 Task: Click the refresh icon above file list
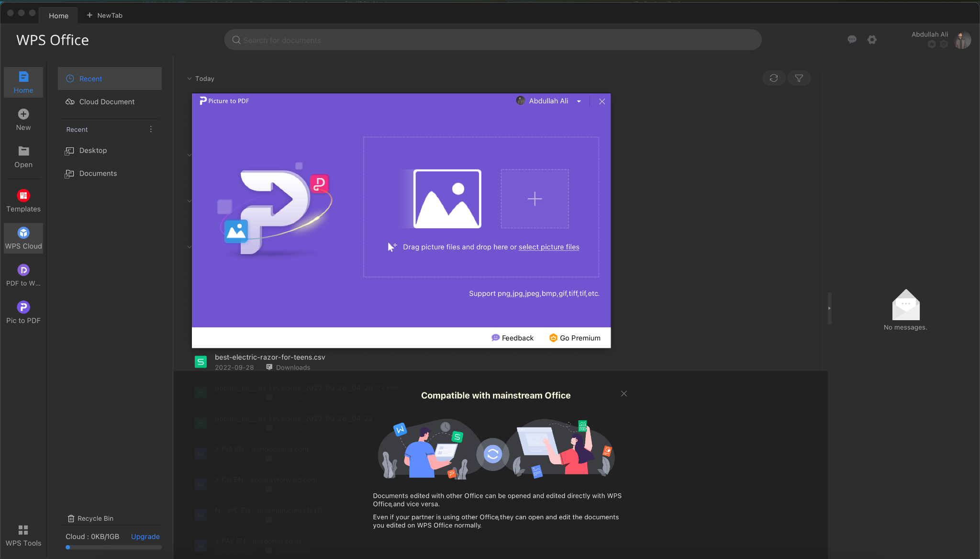click(x=774, y=78)
